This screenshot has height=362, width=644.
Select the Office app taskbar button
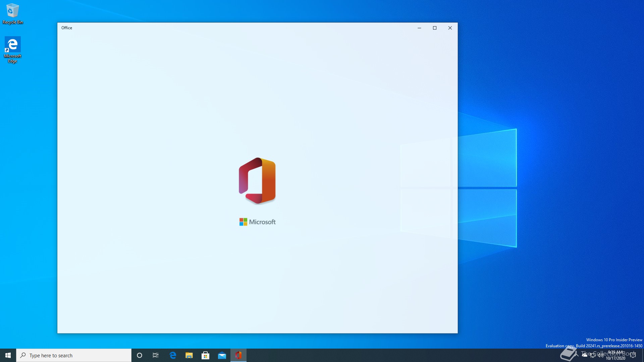[238, 355]
